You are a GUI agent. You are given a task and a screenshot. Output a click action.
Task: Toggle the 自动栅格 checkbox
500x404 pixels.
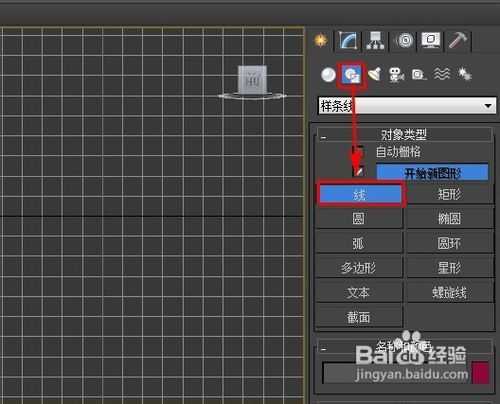tap(358, 152)
